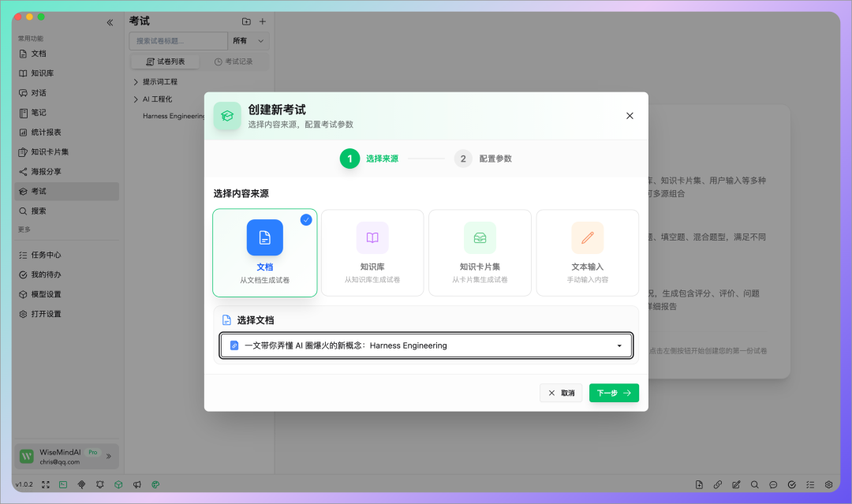852x504 pixels.
Task: Click the Pro badge next to WiseMindAI
Action: pos(93,452)
